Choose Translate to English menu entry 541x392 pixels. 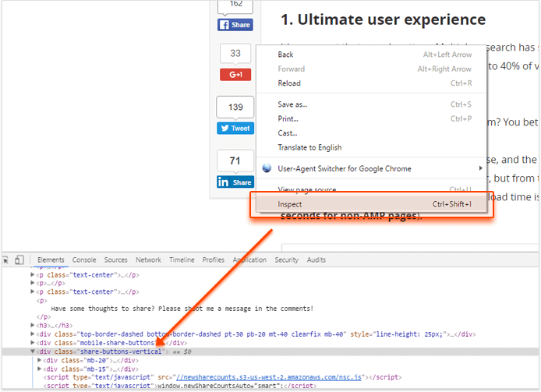[371, 148]
